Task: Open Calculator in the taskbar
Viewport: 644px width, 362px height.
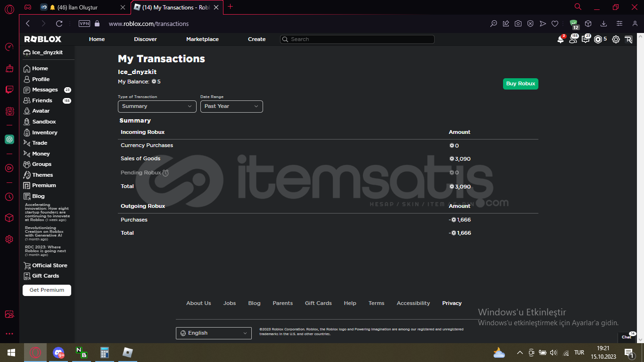Action: click(x=105, y=353)
